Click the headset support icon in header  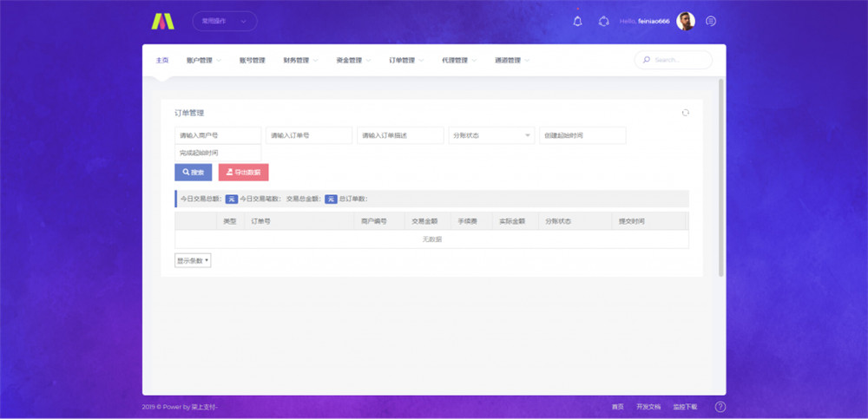pos(603,21)
